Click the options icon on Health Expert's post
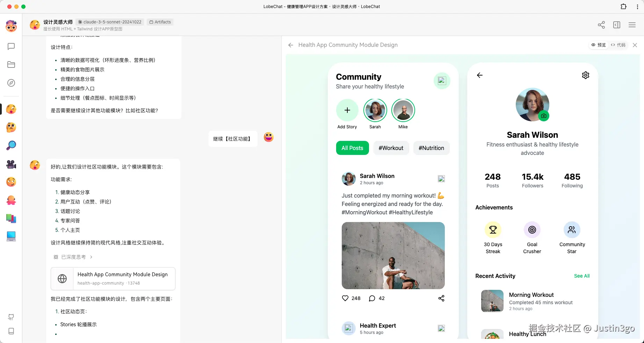Image resolution: width=644 pixels, height=343 pixels. [x=441, y=328]
